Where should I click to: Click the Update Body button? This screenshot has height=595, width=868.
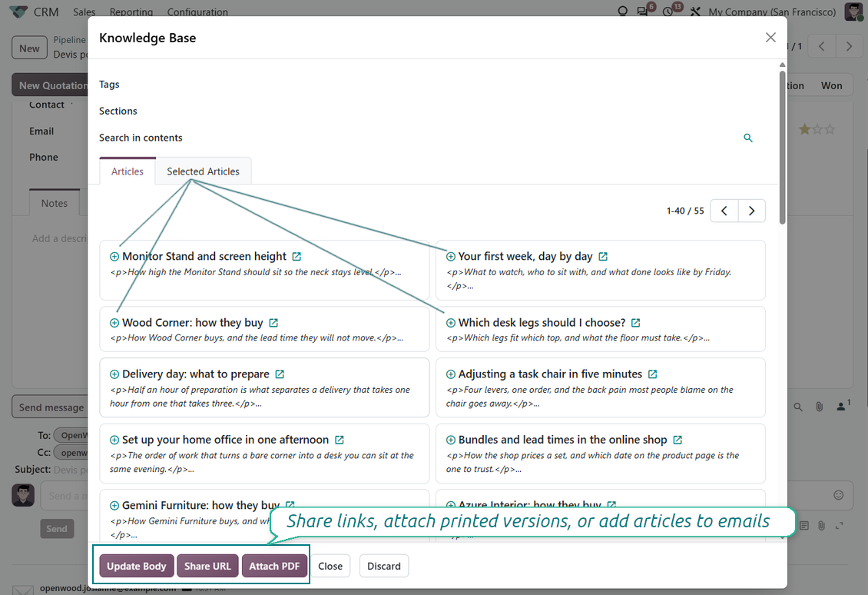[x=137, y=567]
